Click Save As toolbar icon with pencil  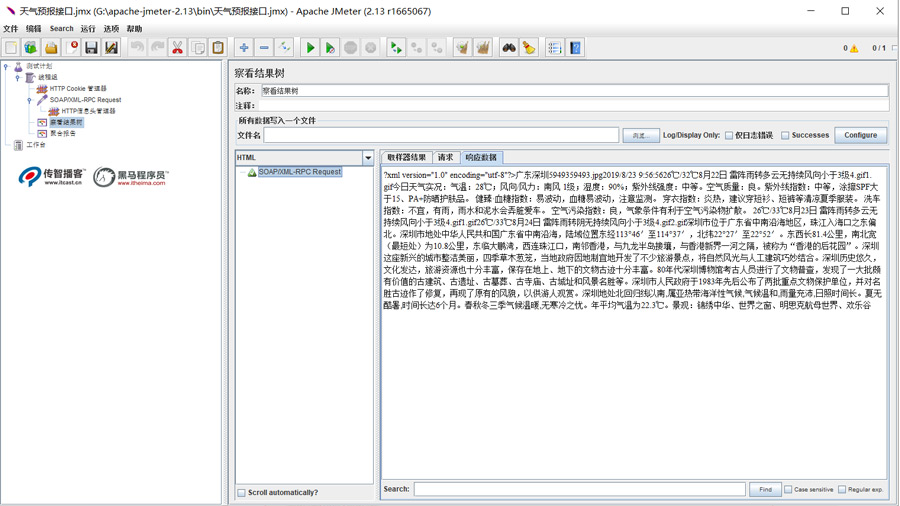point(111,48)
